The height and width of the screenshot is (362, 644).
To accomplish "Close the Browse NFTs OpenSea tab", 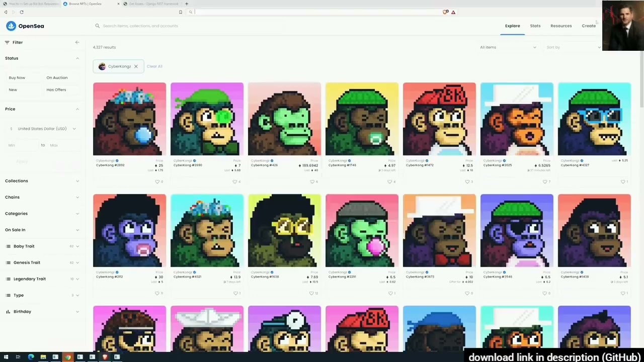I will pyautogui.click(x=119, y=4).
